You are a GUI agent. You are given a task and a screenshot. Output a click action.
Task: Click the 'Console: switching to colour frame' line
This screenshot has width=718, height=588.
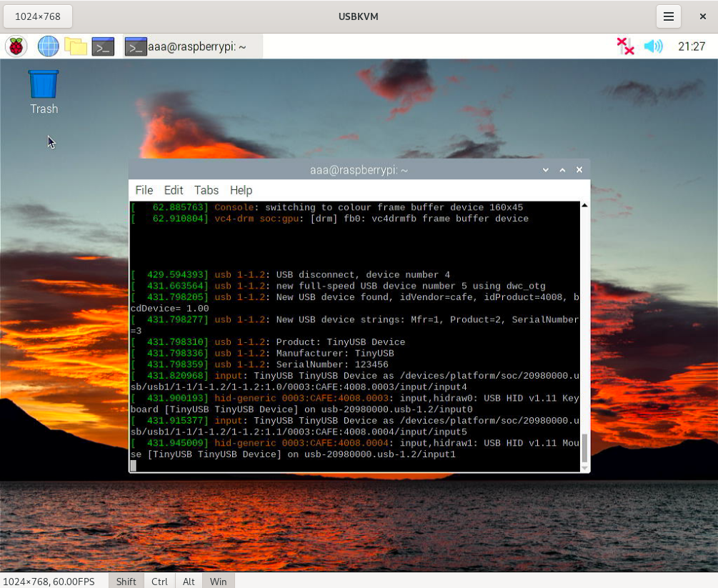(327, 207)
